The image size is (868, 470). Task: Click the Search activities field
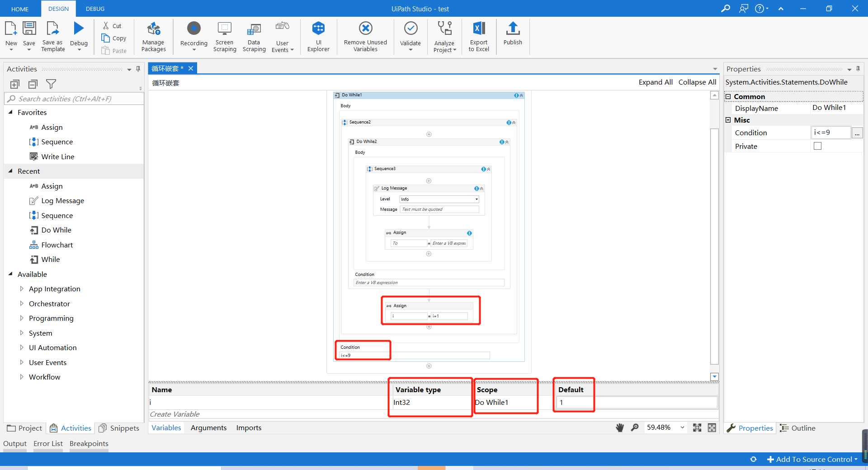pos(74,99)
